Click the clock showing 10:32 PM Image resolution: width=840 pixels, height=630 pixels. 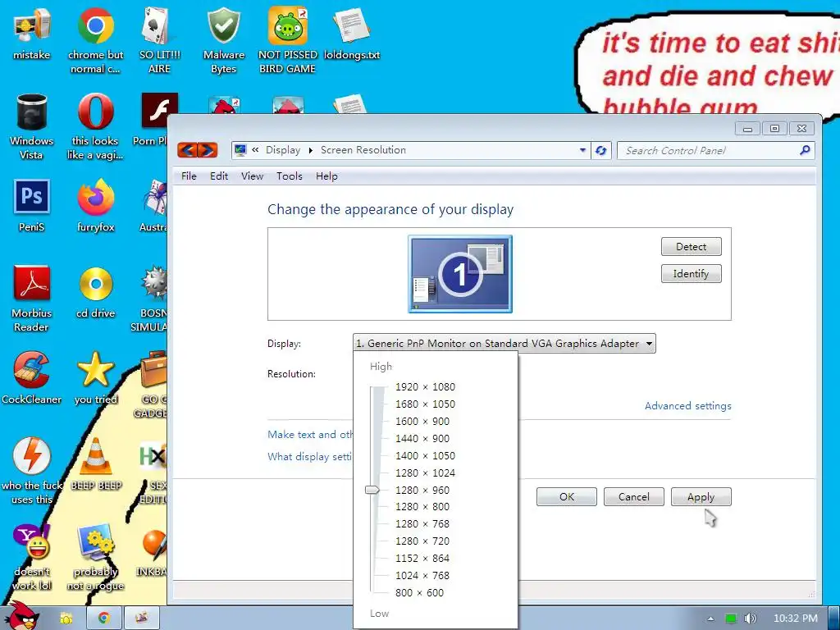[x=795, y=619]
